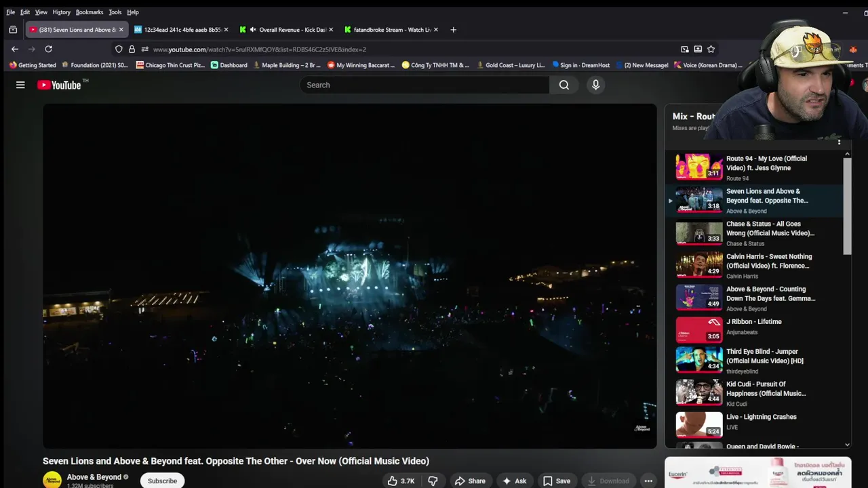Open the mix playlist three-dot options menu
Viewport: 868px width, 488px height.
839,142
